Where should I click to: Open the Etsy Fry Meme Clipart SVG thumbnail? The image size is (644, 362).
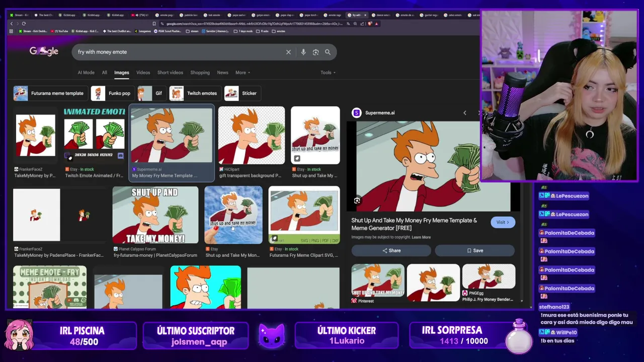(304, 215)
